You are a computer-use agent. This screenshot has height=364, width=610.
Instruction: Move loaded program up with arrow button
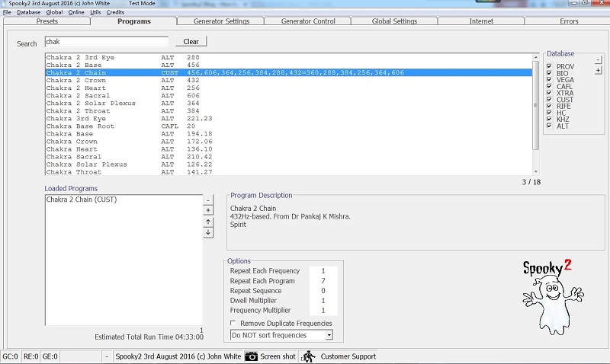pos(208,221)
